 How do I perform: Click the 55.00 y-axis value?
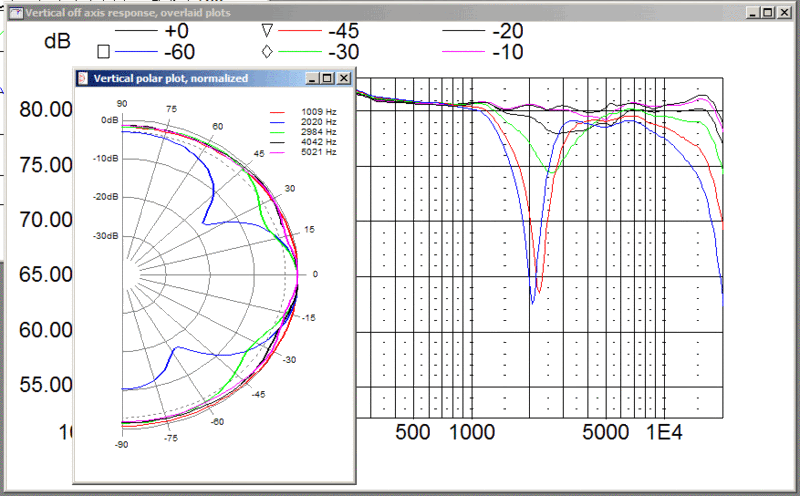pyautogui.click(x=46, y=385)
